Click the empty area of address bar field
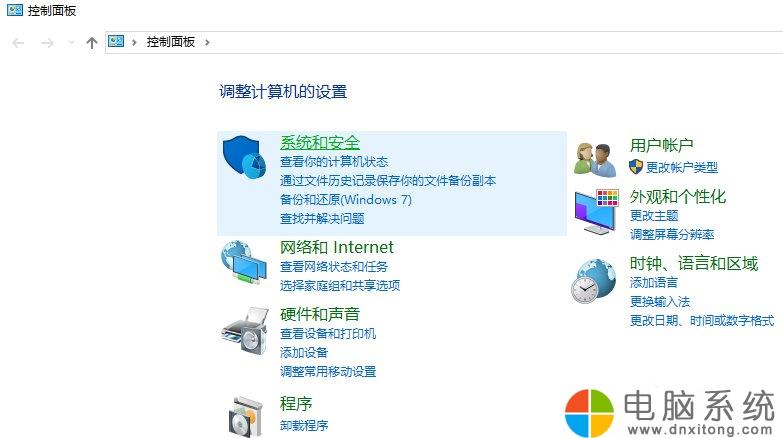Viewport: 783px width, 438px height. [494, 42]
